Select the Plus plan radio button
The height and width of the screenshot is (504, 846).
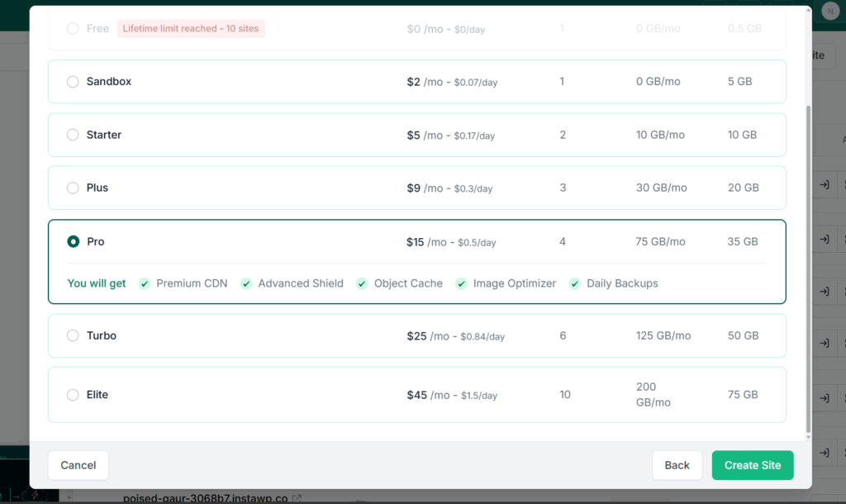coord(73,188)
